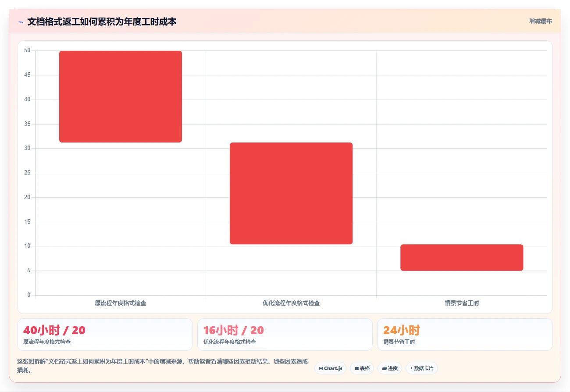570x392 pixels.
Task: Click the red bar for 原流程年度格式检查
Action: pyautogui.click(x=121, y=96)
